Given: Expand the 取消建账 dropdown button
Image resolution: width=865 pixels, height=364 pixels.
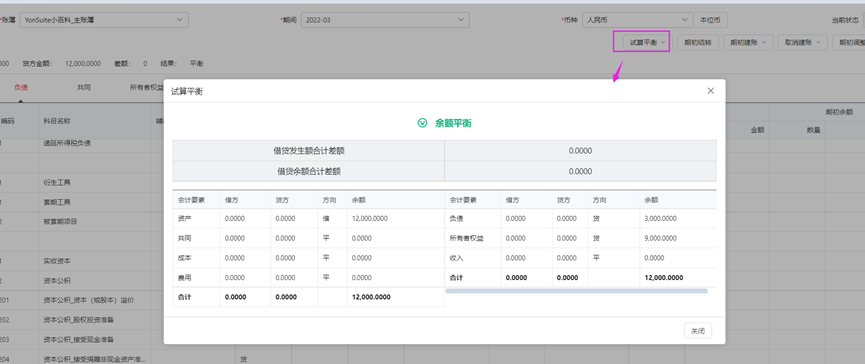Looking at the screenshot, I should pyautogui.click(x=803, y=42).
